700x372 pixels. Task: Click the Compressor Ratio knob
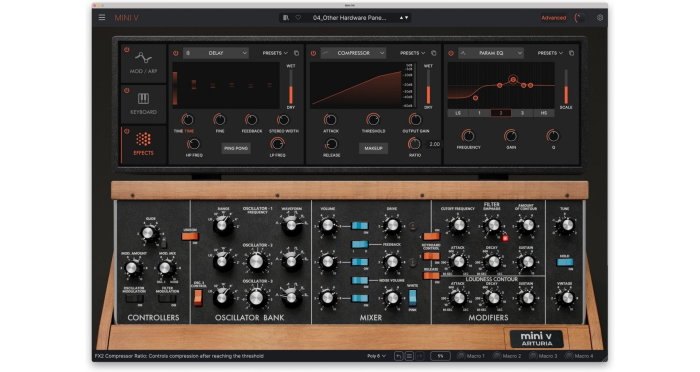415,144
